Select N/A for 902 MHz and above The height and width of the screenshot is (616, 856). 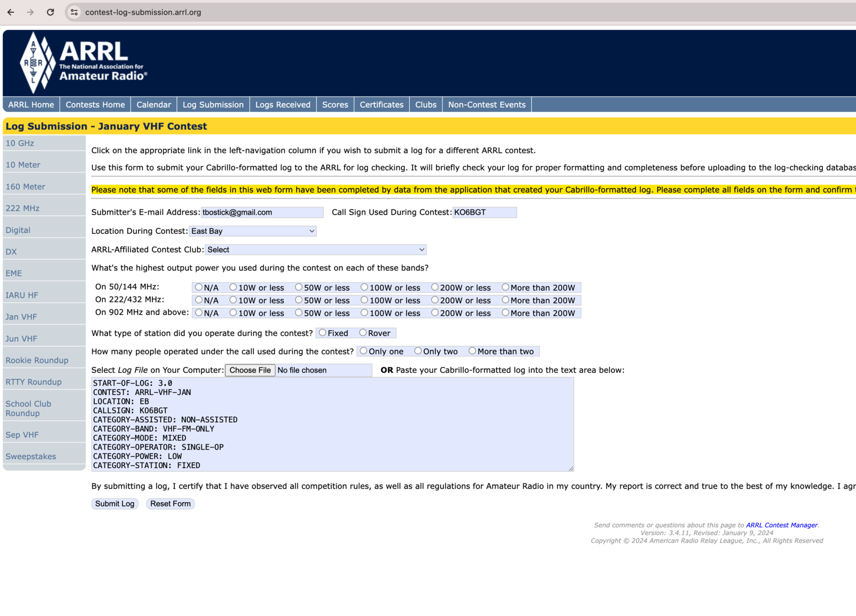point(199,313)
